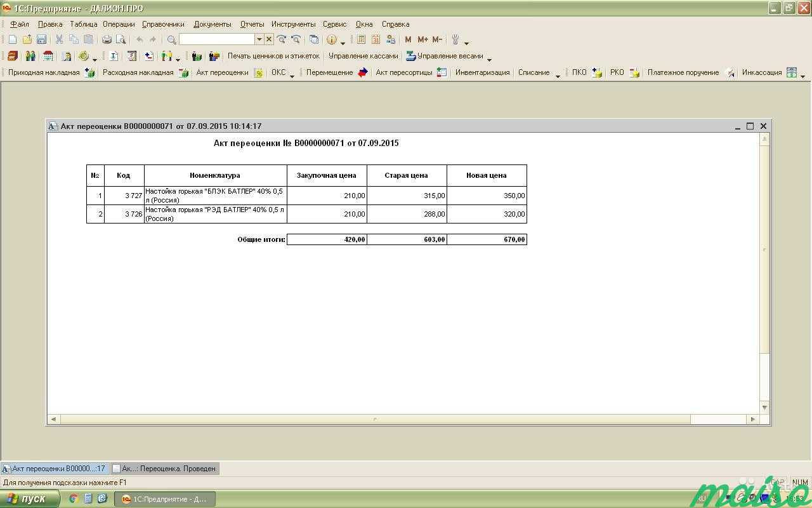Click Управление кассами button
This screenshot has width=812, height=508.
(x=363, y=56)
